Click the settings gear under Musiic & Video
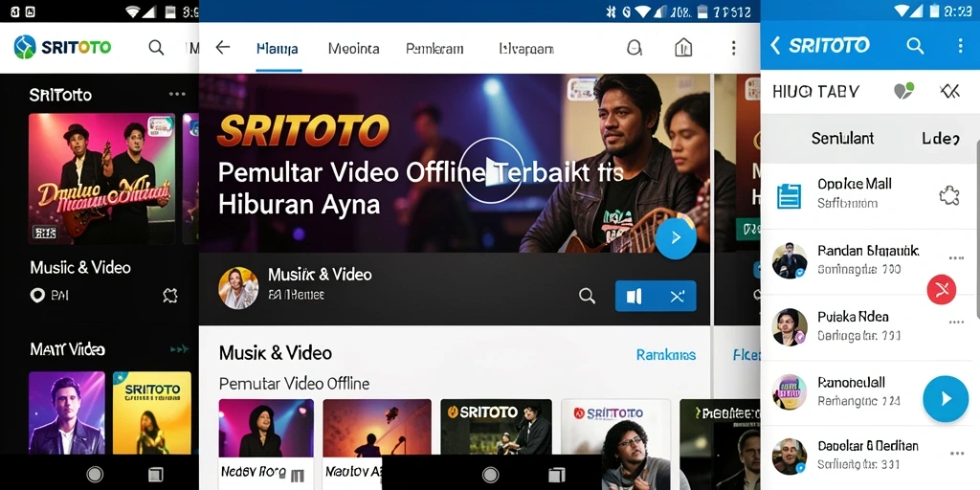Screen dimensions: 980x490 pos(170,296)
